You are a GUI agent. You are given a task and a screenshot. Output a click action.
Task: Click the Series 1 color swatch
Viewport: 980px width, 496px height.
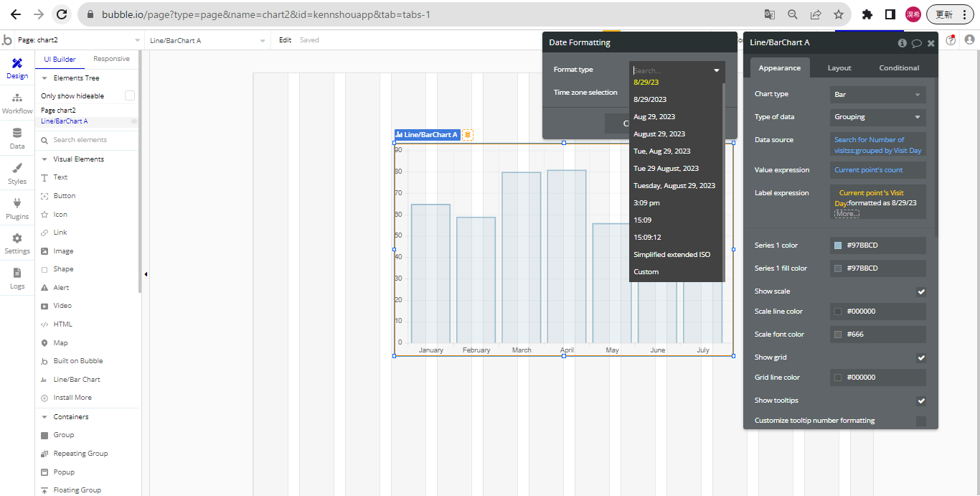838,245
